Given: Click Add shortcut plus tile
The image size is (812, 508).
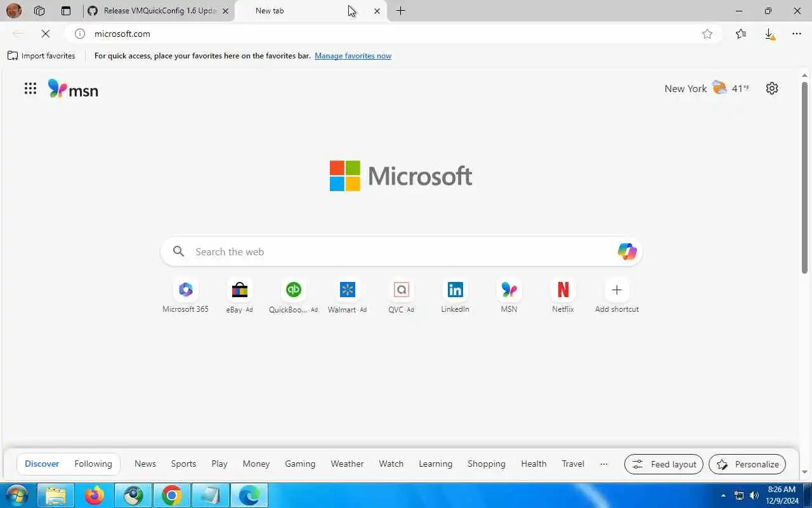Looking at the screenshot, I should [x=617, y=296].
